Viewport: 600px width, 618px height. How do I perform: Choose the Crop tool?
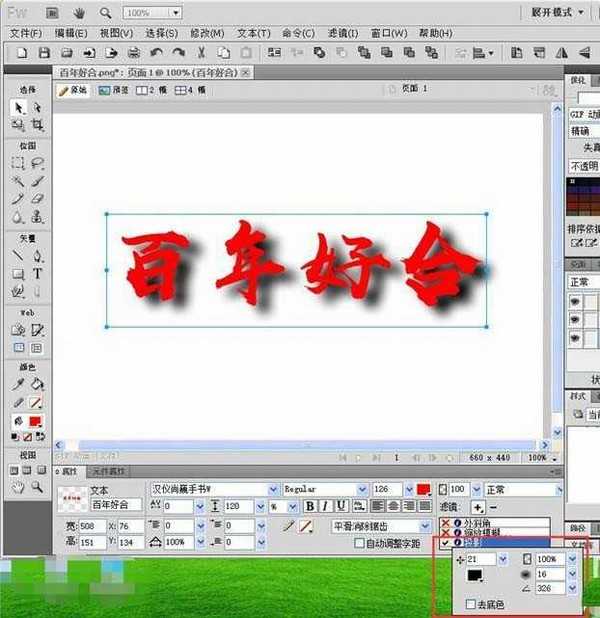pos(37,126)
